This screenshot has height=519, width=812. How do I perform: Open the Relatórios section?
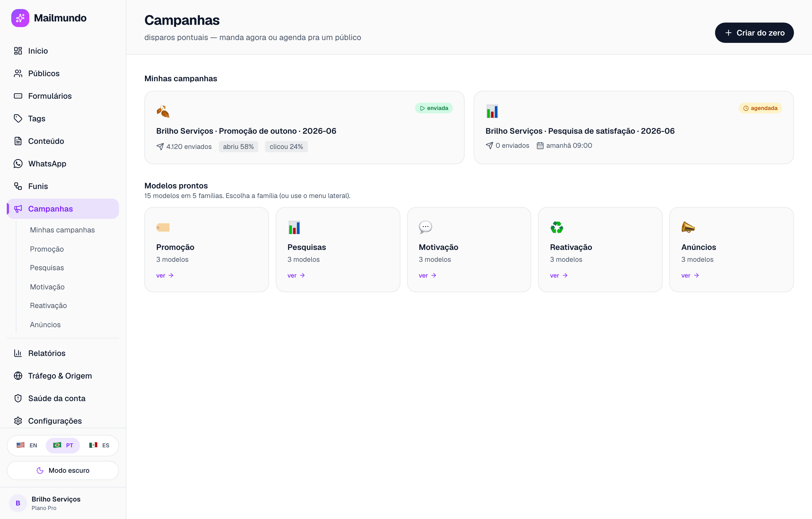point(63,353)
